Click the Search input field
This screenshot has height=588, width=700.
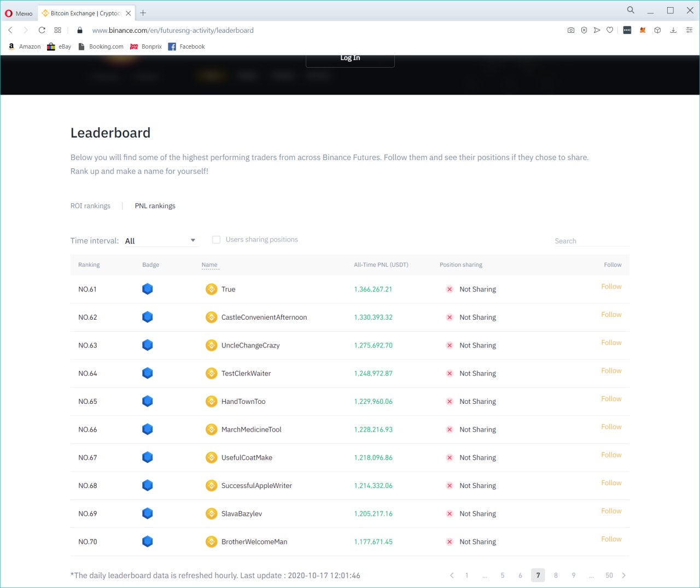(592, 241)
